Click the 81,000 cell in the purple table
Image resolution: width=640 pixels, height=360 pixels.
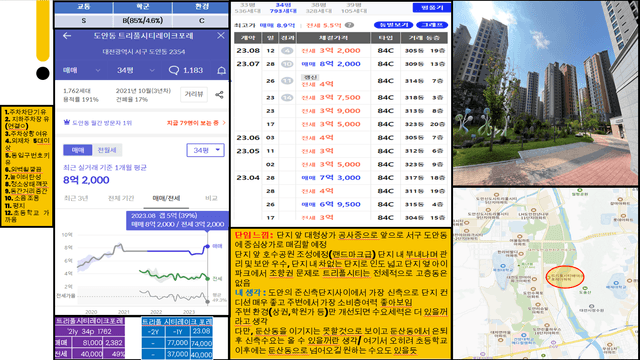(x=92, y=343)
